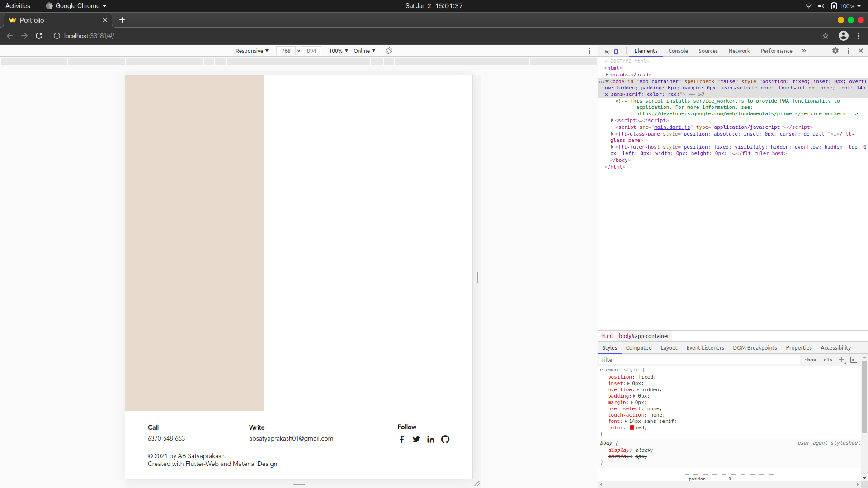Open Chrome's browser profile icon

click(x=844, y=36)
